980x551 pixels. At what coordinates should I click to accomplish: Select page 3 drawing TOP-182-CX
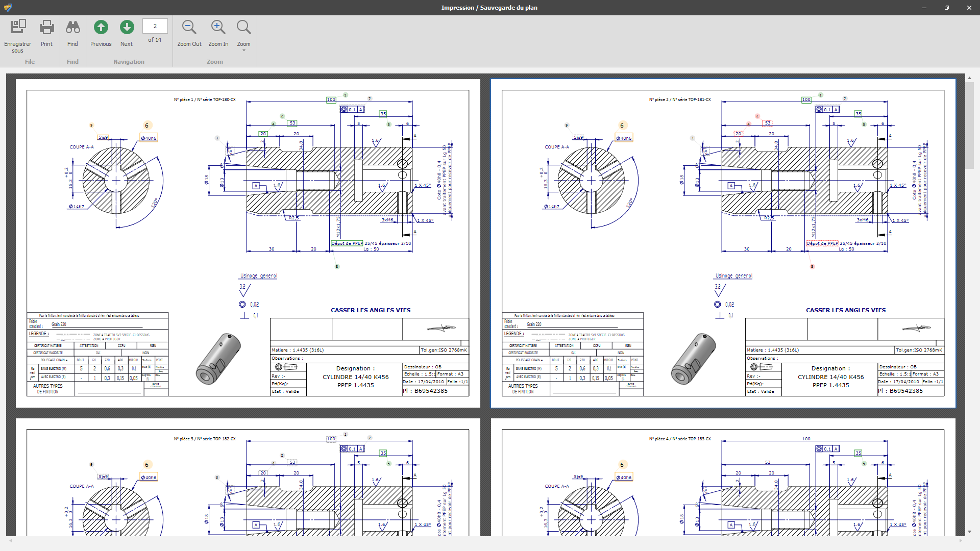click(x=248, y=477)
